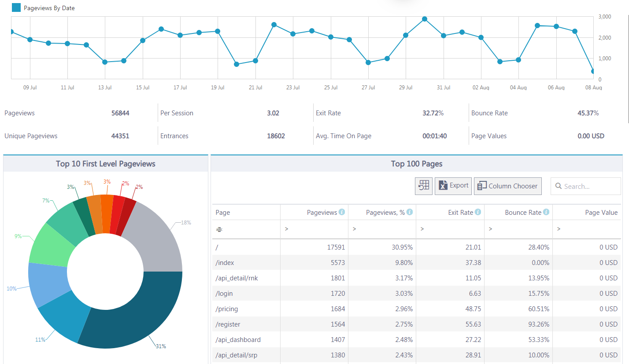Click the /index page row
The width and height of the screenshot is (629, 364).
(x=416, y=263)
